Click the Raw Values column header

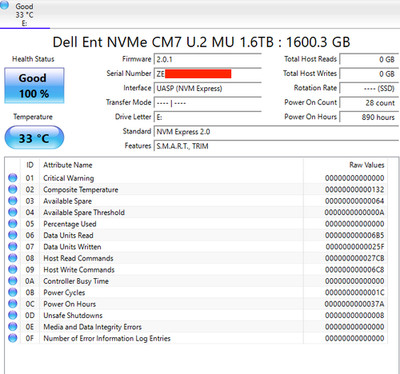coord(367,165)
